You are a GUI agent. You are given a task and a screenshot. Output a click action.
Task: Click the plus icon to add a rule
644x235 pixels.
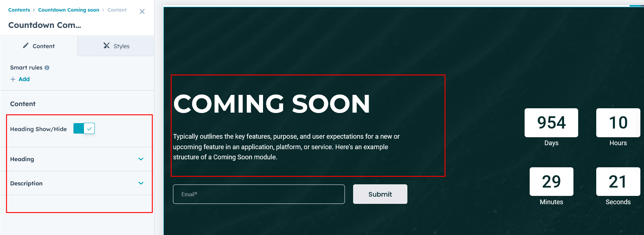point(13,79)
